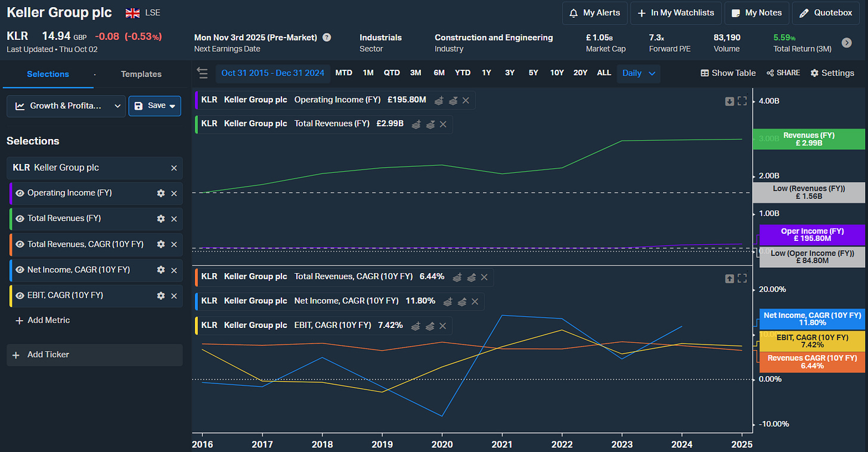Toggle visibility of Net Income, CAGR (10Y FY)

click(20, 270)
